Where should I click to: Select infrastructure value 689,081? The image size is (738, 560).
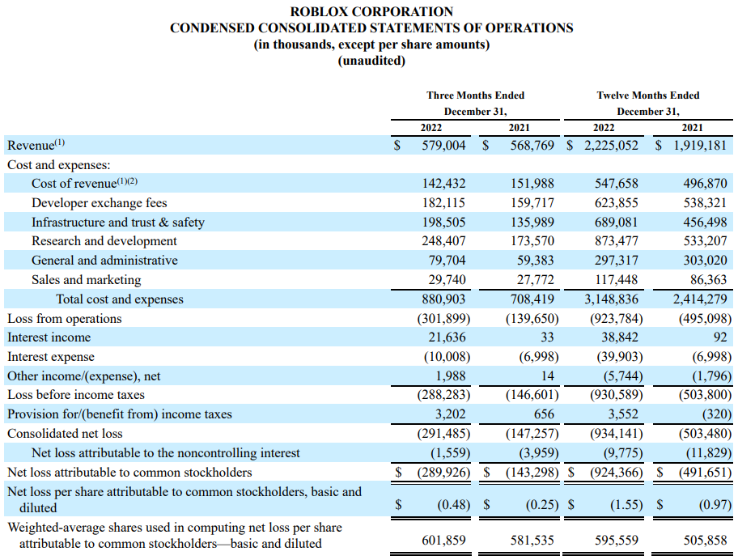(617, 222)
